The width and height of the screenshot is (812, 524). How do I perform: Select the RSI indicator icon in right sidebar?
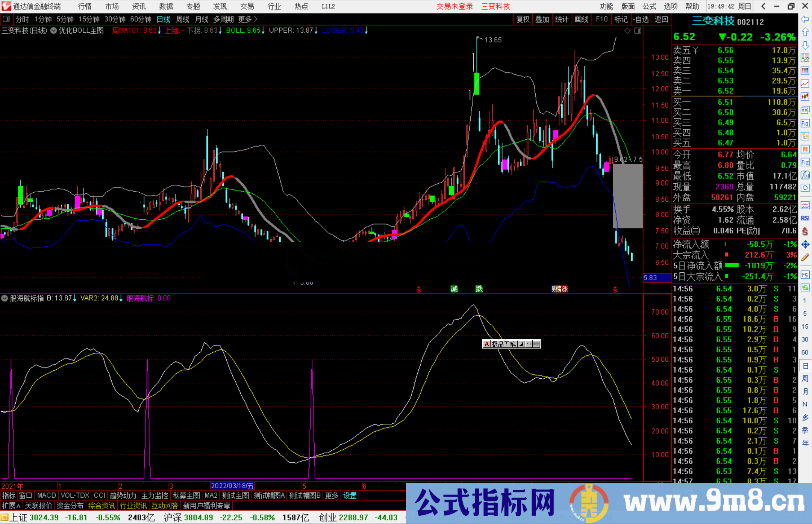(805, 218)
